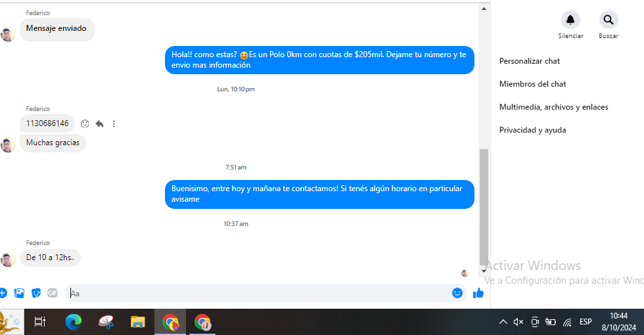This screenshot has width=644, height=335.
Task: Toggle the muted volume speaker icon
Action: [518, 322]
